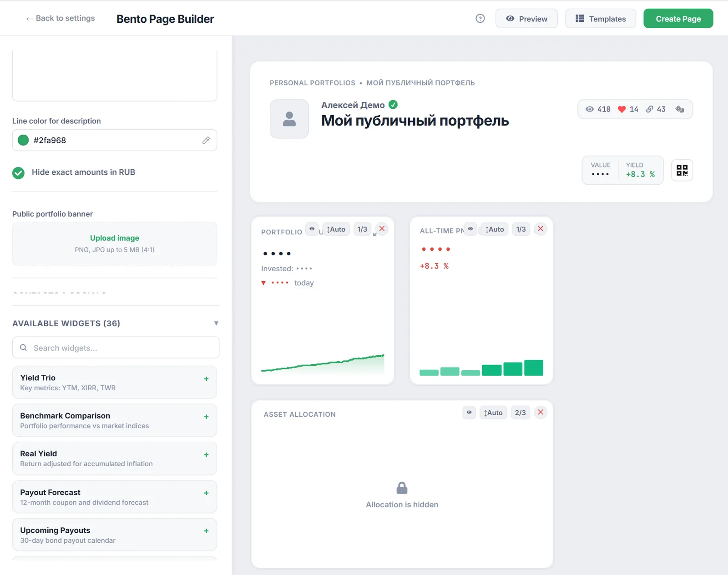
Task: Add the Payout Forecast widget
Action: point(206,493)
